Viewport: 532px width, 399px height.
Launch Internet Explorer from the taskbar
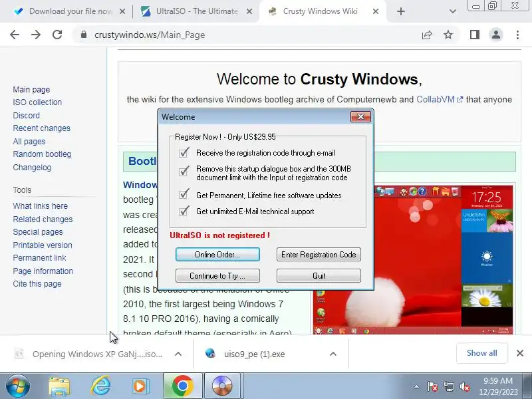coord(100,386)
